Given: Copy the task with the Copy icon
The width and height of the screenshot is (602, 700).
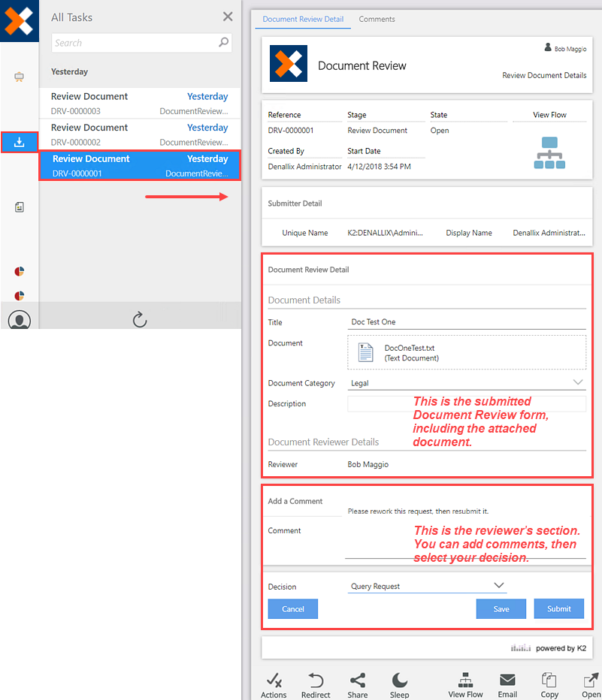Looking at the screenshot, I should 549,678.
